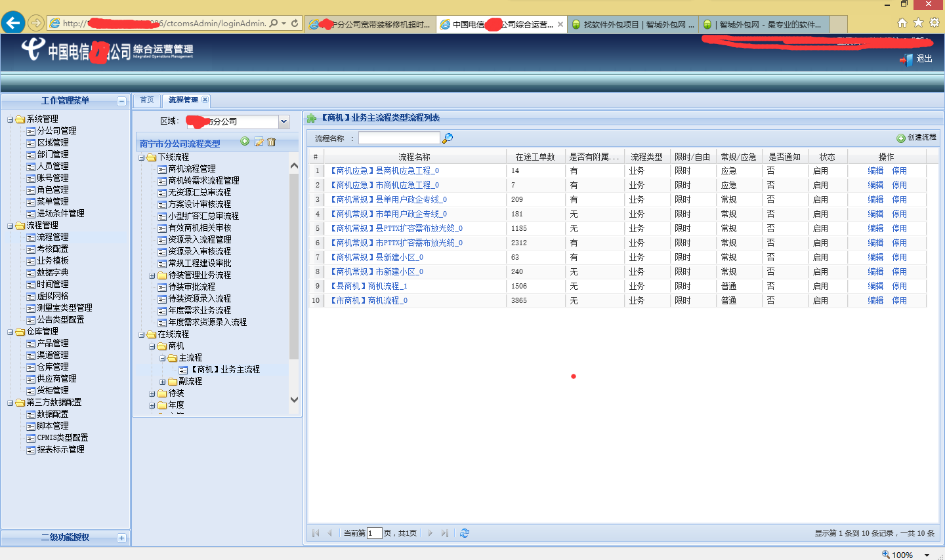Go to previous page with pager icon
The image size is (945, 560).
pyautogui.click(x=329, y=533)
